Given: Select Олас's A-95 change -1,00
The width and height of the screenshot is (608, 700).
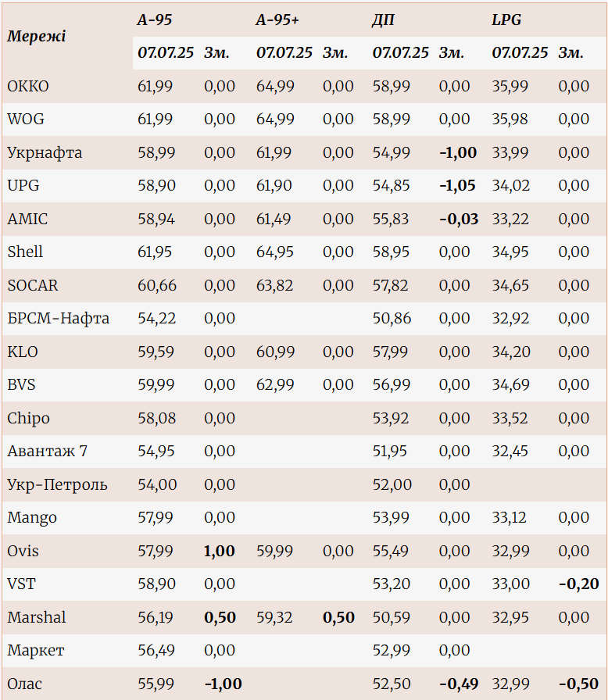Looking at the screenshot, I should coord(223,684).
